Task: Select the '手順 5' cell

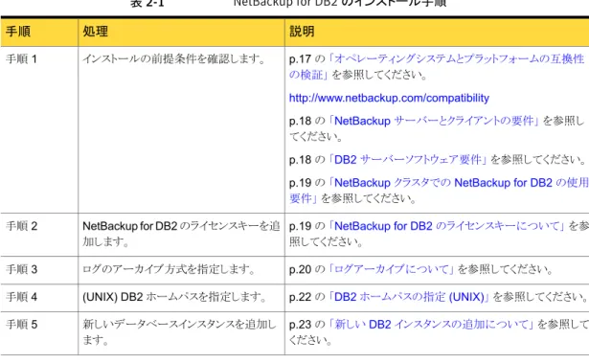Action: click(x=39, y=333)
